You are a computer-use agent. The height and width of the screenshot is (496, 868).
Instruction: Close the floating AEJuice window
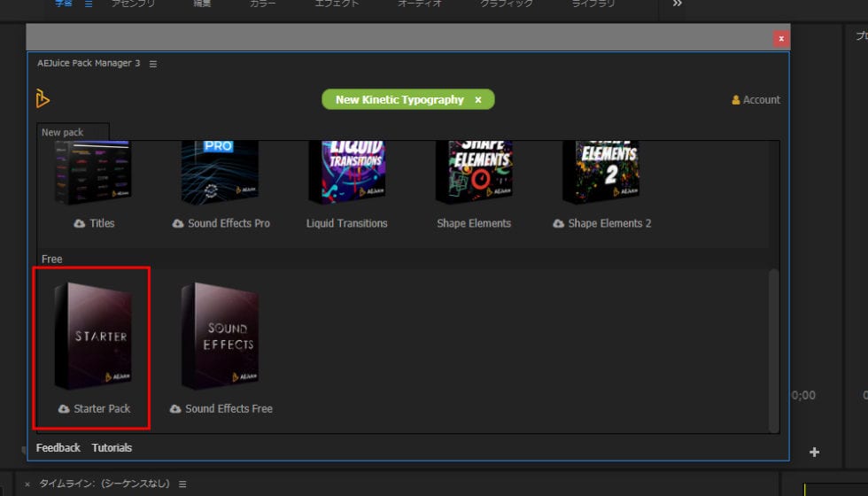[781, 39]
